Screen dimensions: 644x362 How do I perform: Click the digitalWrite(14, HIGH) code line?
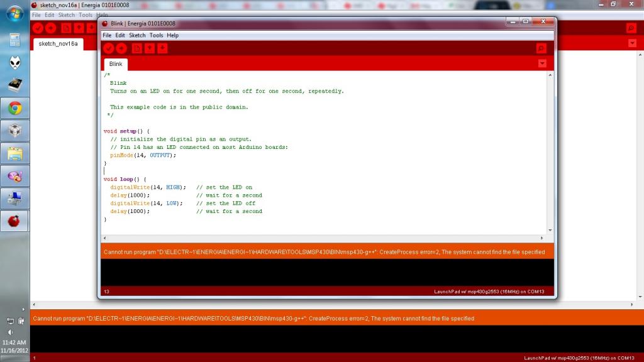pos(148,187)
